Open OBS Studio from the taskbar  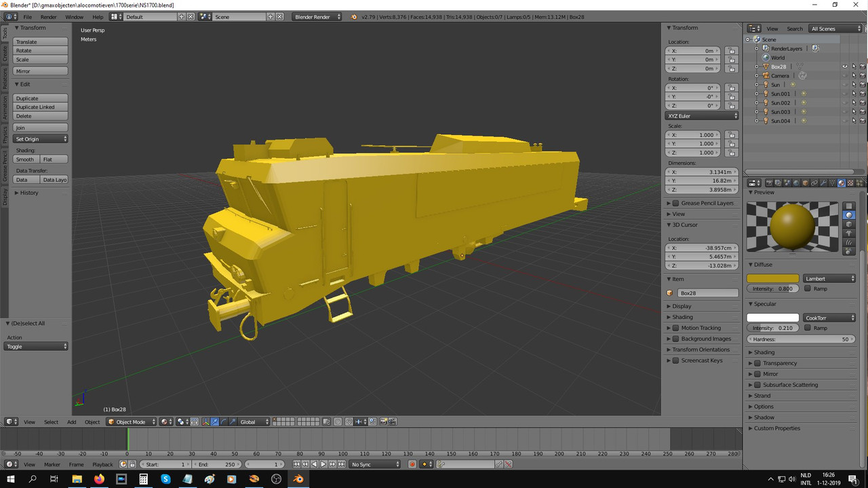point(276,479)
